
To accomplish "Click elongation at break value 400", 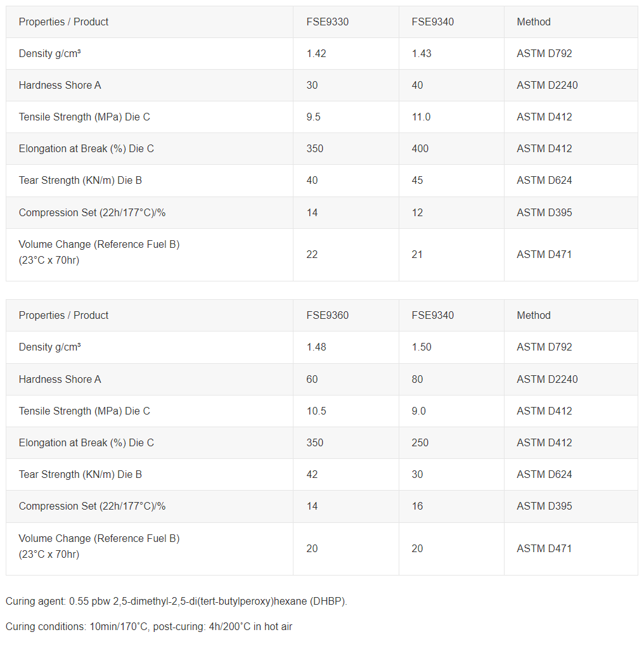I will 420,149.
